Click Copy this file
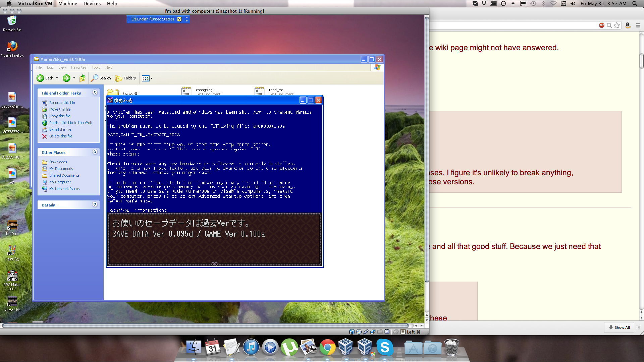Image resolution: width=644 pixels, height=362 pixels. [x=60, y=116]
